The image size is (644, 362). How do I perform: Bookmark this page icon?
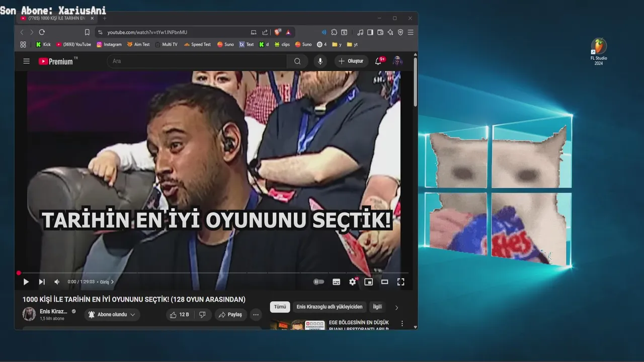click(x=87, y=32)
